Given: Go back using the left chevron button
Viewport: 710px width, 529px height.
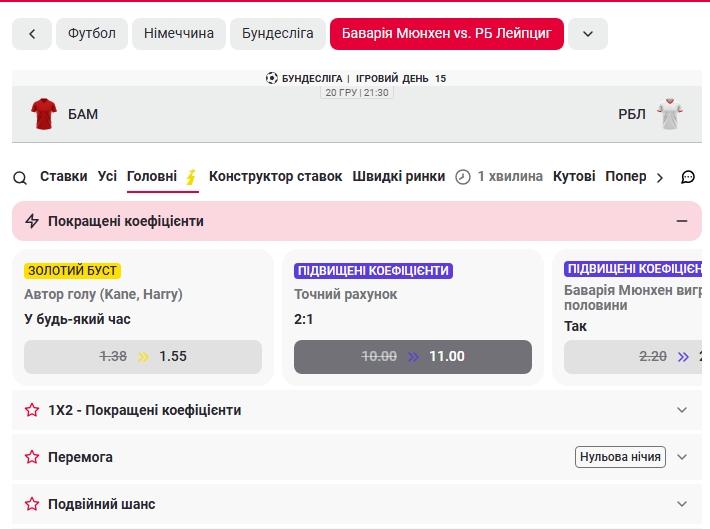Looking at the screenshot, I should 32,34.
